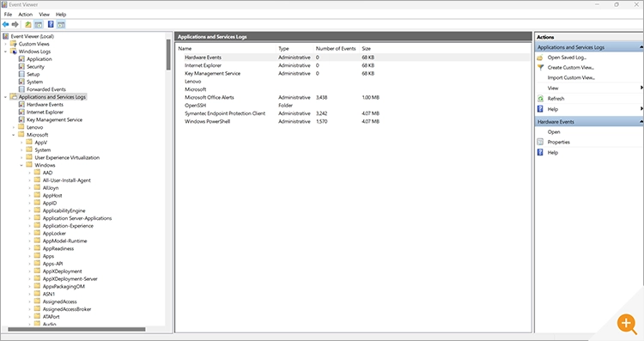
Task: Click the Open Saved Log icon
Action: pyautogui.click(x=540, y=58)
